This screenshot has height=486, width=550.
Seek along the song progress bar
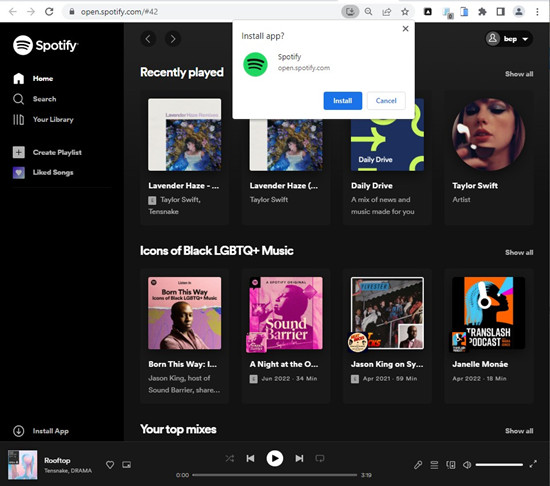tap(275, 475)
